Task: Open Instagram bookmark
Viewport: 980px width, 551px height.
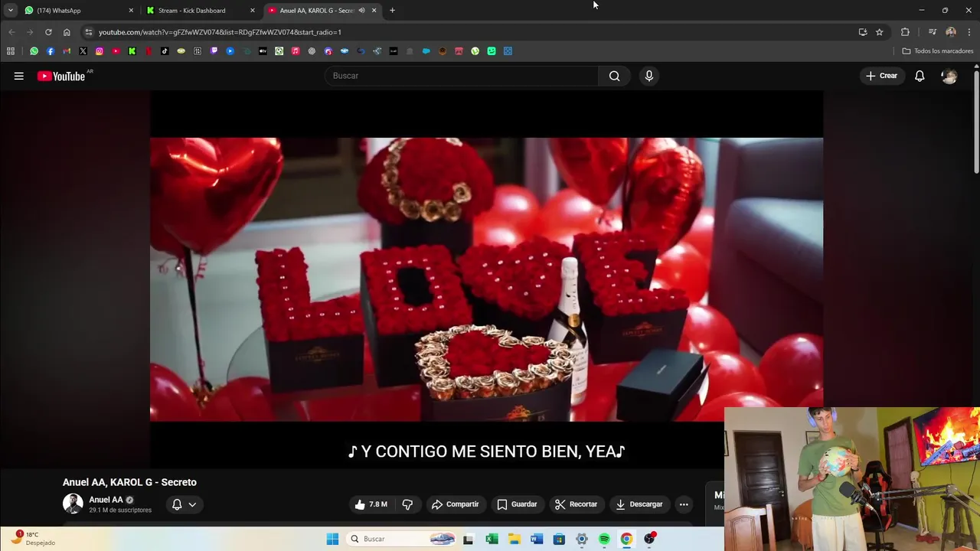Action: point(100,51)
